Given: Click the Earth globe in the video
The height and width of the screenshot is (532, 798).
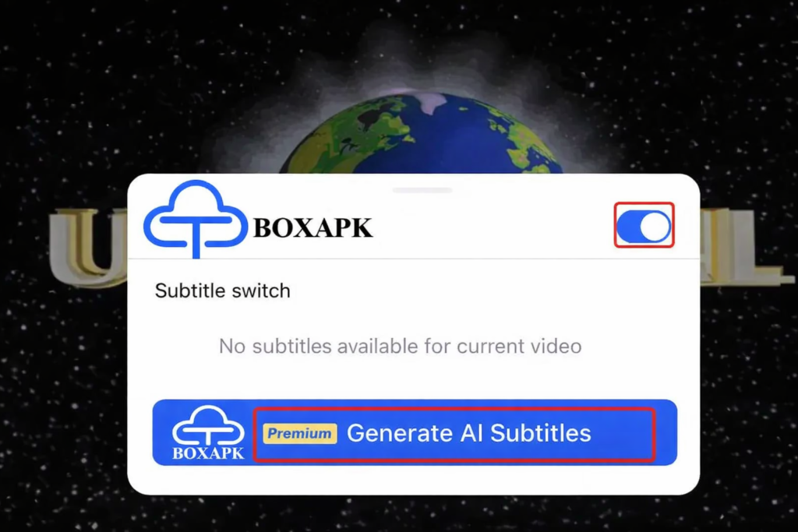Looking at the screenshot, I should [422, 134].
